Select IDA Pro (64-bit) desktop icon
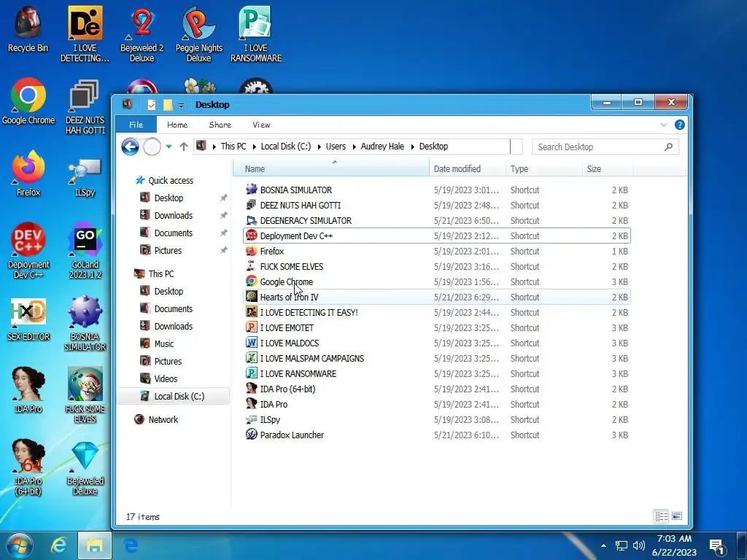The width and height of the screenshot is (747, 560). (28, 467)
